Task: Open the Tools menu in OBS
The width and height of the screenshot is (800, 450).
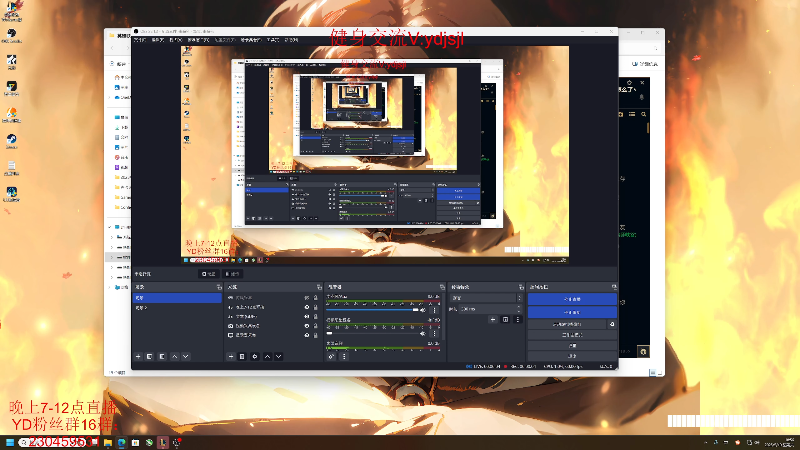Action: click(273, 40)
